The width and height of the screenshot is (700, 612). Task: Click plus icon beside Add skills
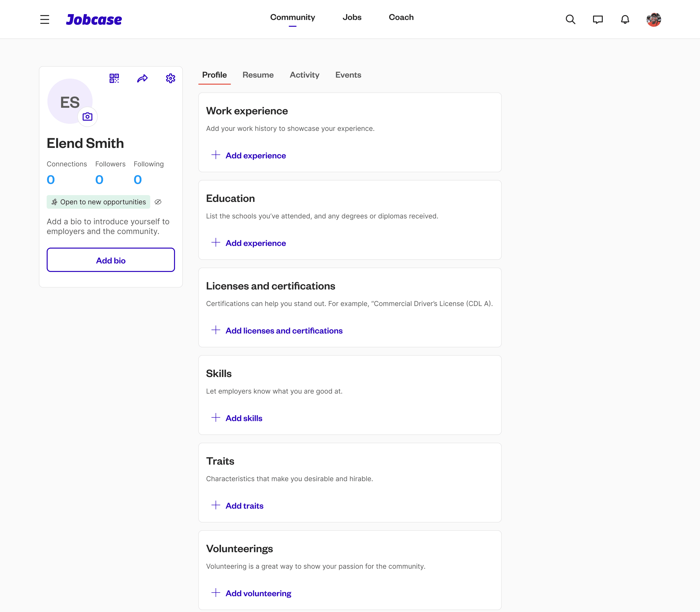(216, 417)
